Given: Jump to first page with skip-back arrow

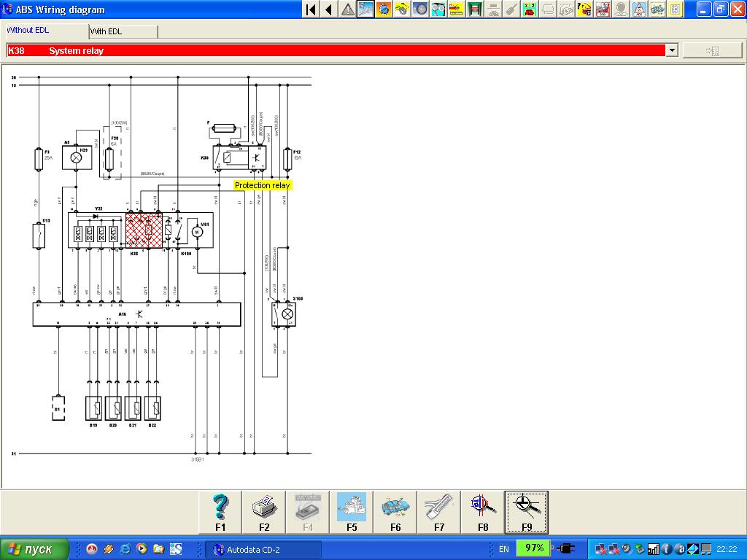Looking at the screenshot, I should coord(311,9).
